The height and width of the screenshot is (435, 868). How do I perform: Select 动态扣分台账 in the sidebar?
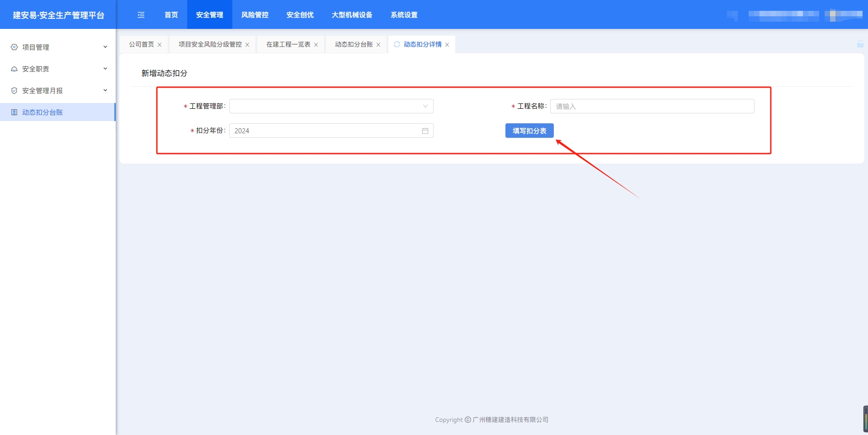42,112
